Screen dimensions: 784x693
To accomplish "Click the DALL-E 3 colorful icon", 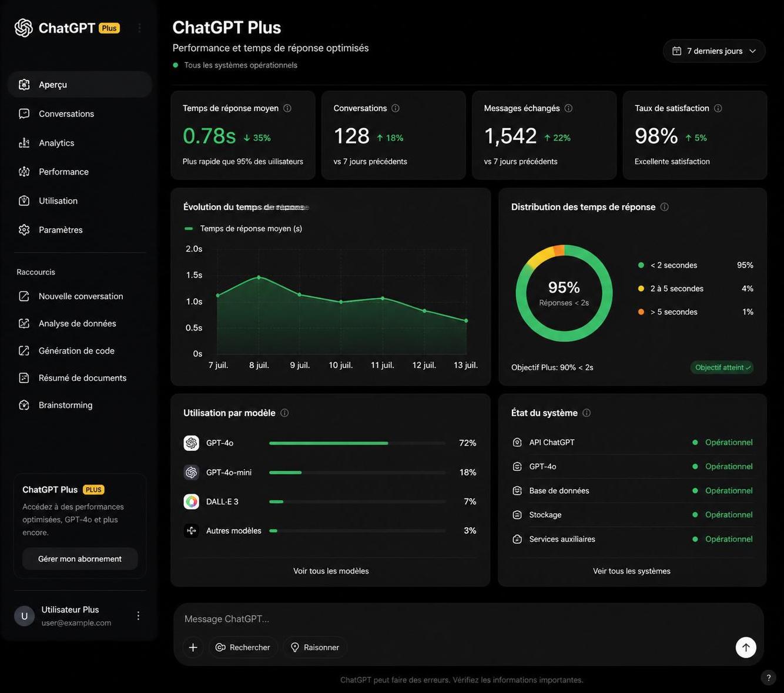I will coord(192,501).
